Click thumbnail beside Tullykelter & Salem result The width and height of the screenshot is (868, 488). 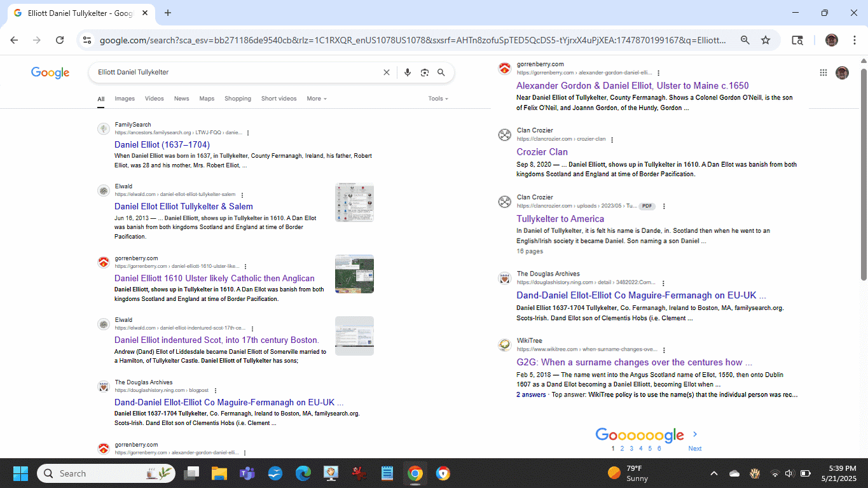pos(354,202)
